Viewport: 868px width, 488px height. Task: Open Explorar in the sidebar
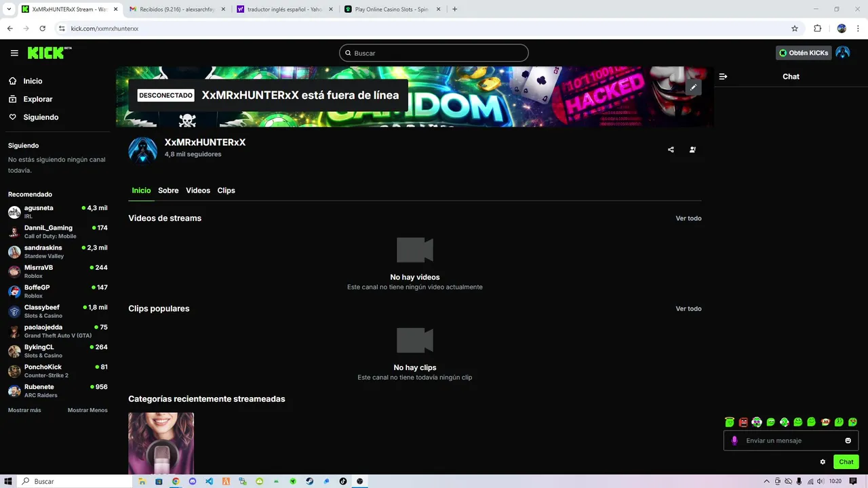(38, 99)
